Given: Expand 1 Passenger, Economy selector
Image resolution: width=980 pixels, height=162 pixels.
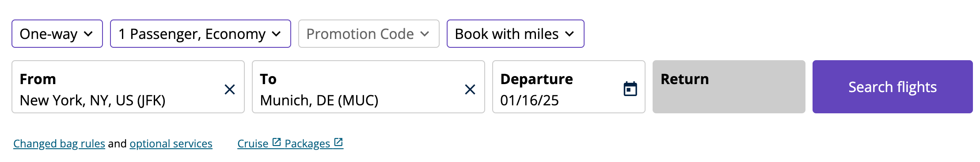Looking at the screenshot, I should 201,34.
